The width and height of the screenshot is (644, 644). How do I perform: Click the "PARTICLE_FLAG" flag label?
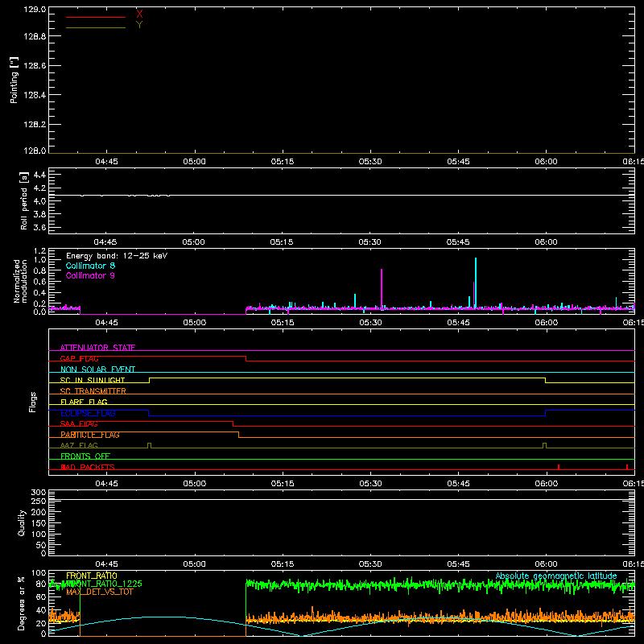[90, 435]
